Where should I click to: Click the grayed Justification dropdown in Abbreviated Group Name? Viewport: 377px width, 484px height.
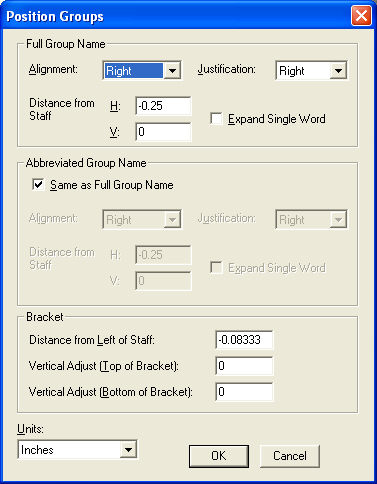311,219
